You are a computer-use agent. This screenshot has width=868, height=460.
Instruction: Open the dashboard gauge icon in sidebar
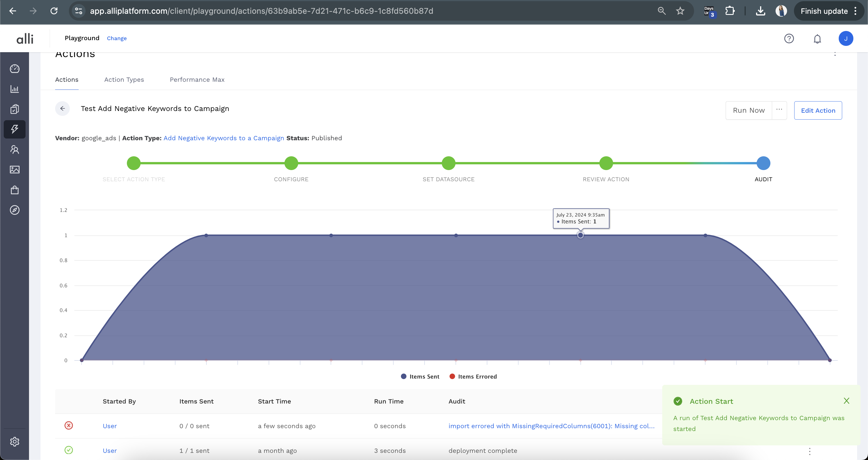click(x=14, y=69)
